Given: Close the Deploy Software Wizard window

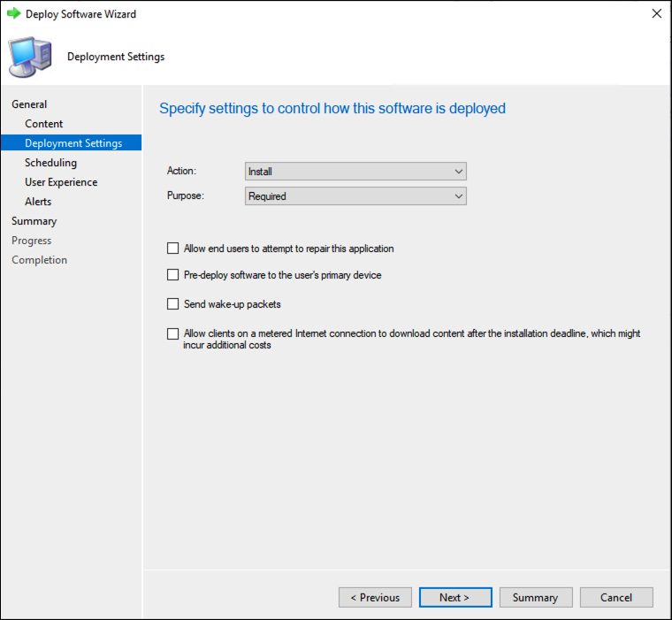Looking at the screenshot, I should [x=657, y=14].
